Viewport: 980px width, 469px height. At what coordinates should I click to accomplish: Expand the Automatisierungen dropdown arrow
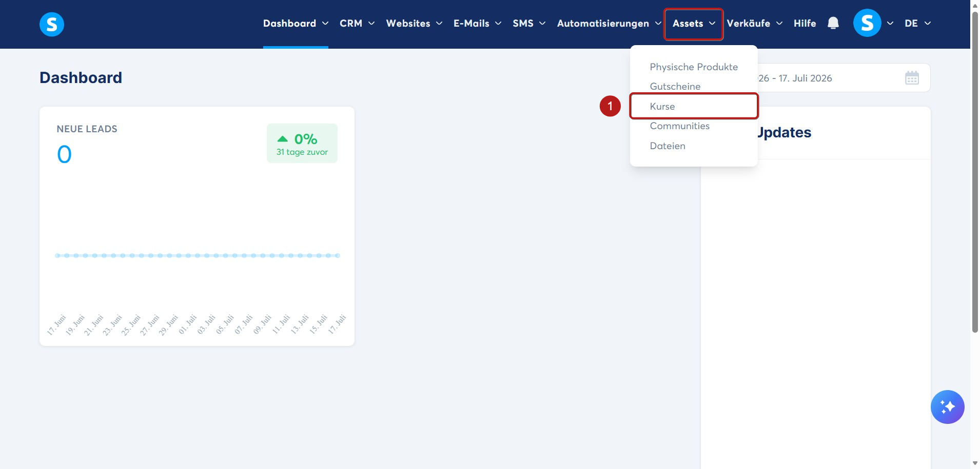[658, 23]
